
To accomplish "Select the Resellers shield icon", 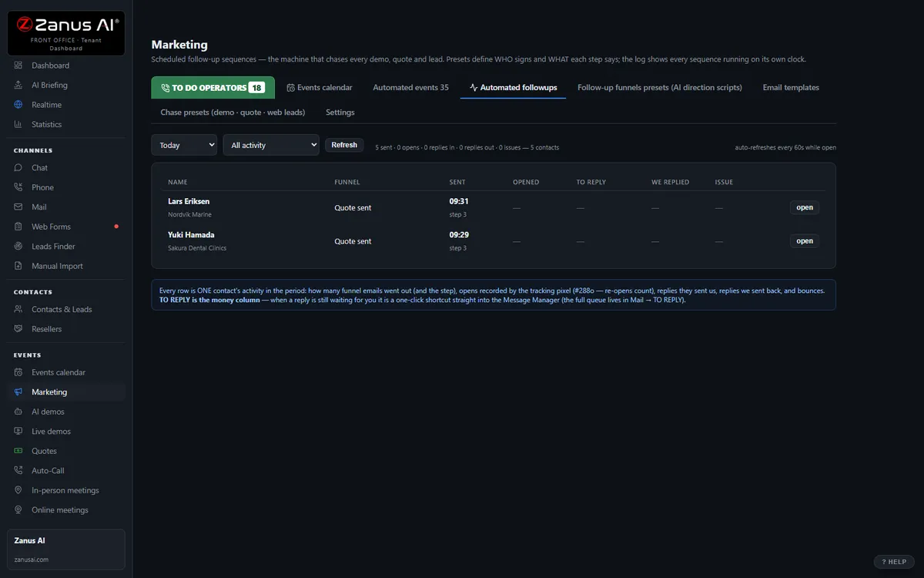I will (18, 329).
